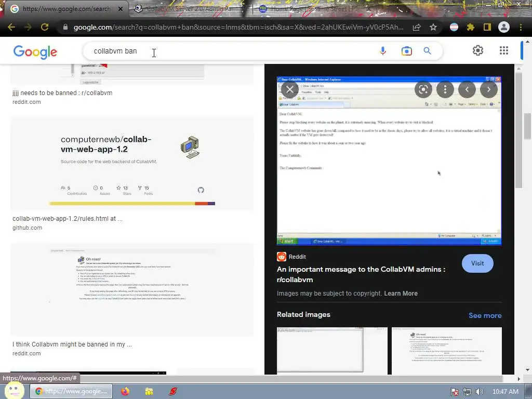Click the browser forward arrow
The width and height of the screenshot is (532, 399).
[x=28, y=27]
